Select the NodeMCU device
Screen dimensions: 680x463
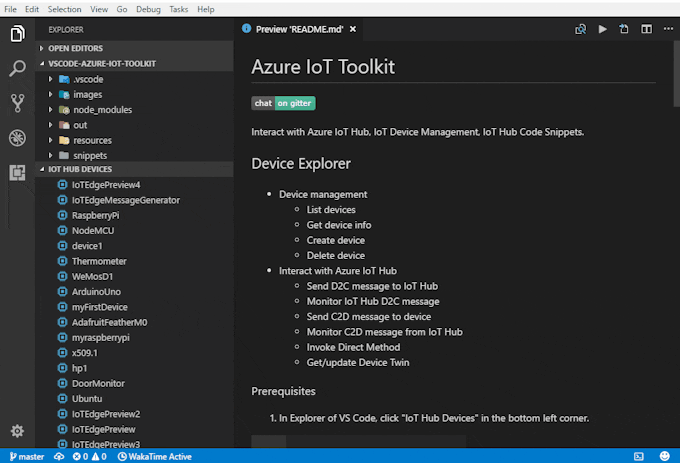(93, 231)
